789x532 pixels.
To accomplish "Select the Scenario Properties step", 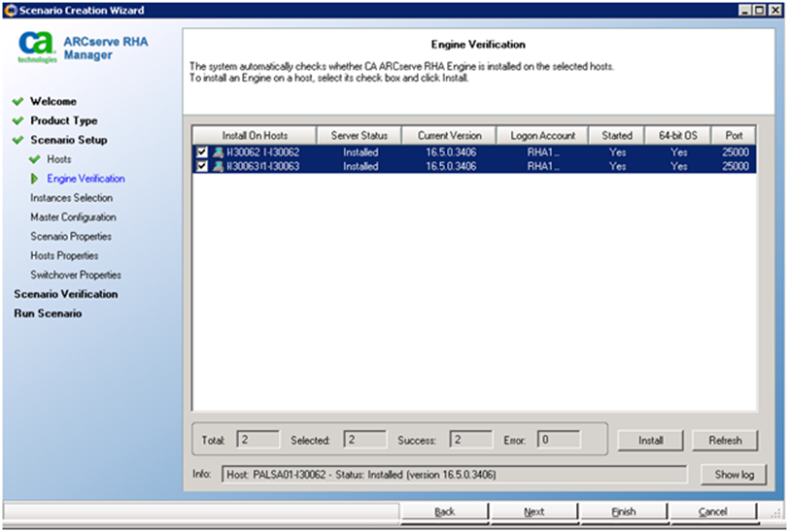I will coord(71,236).
